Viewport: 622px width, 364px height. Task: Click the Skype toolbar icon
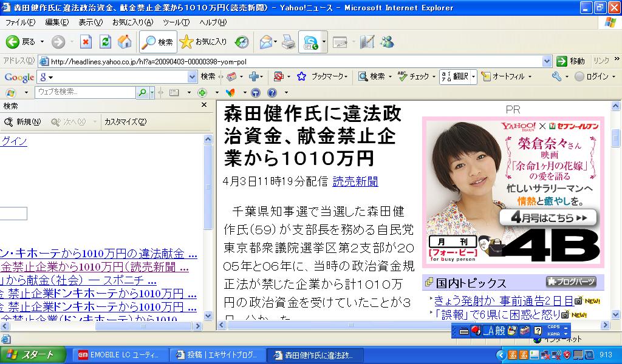(310, 42)
